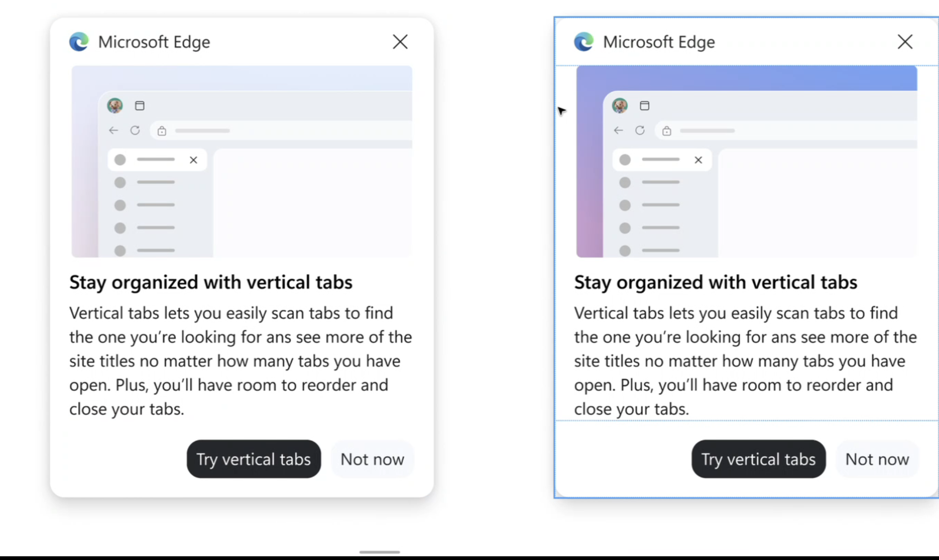
Task: Click the Edge logo in left dialog
Action: pos(79,42)
